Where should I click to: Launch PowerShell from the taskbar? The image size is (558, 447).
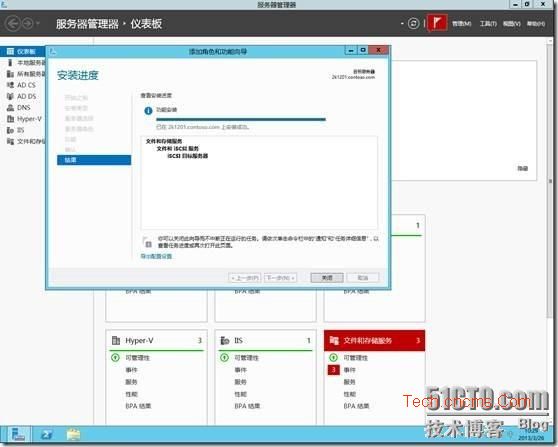click(46, 435)
